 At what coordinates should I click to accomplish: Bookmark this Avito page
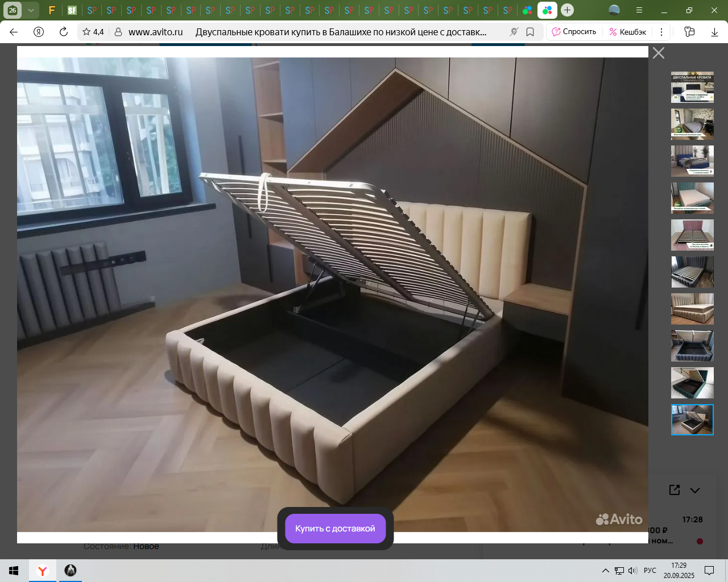click(x=530, y=32)
